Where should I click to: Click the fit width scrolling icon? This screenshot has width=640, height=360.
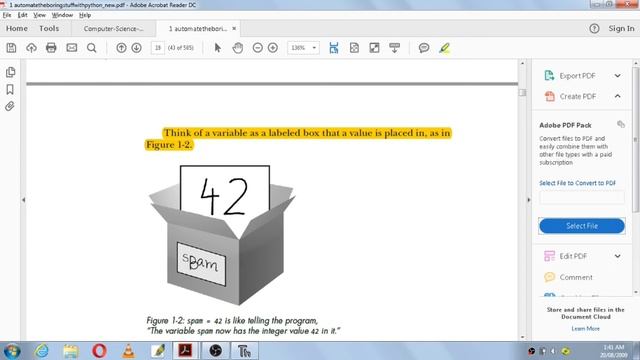click(334, 48)
